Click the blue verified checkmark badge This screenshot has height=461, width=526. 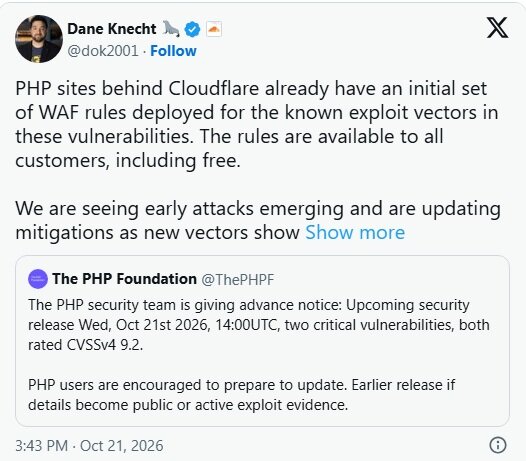click(192, 29)
